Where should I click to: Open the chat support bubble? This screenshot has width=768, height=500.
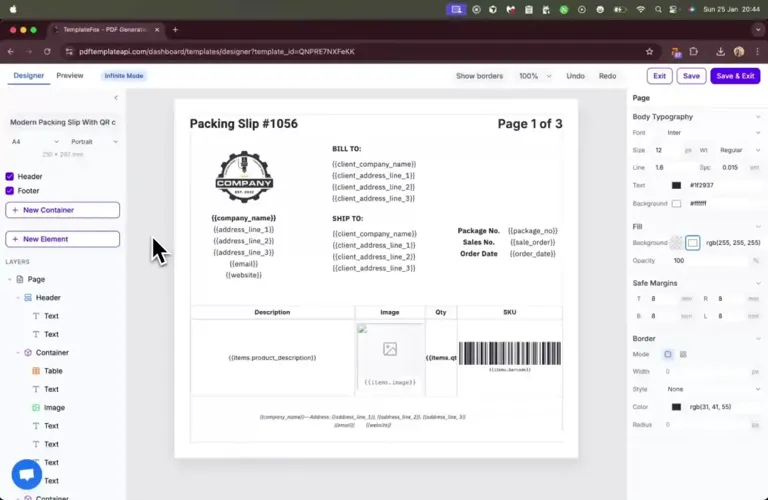tap(26, 474)
